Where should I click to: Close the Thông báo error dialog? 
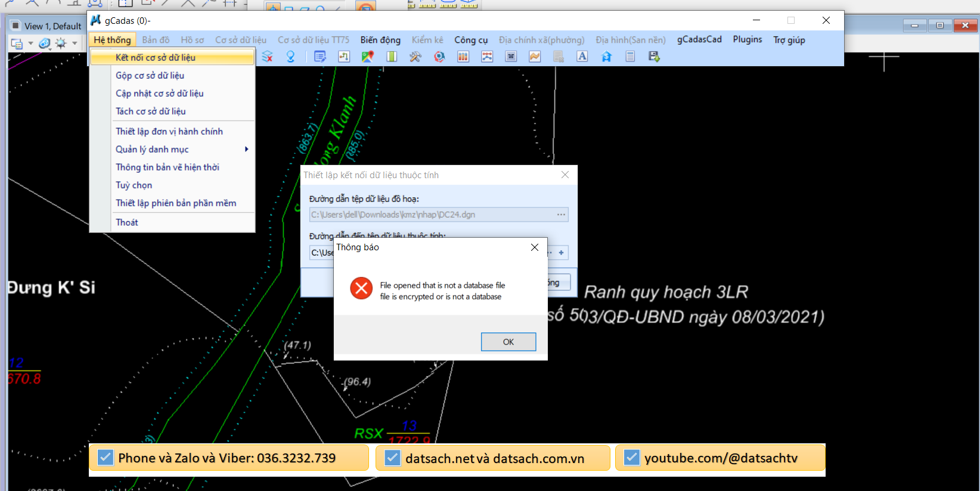tap(534, 247)
